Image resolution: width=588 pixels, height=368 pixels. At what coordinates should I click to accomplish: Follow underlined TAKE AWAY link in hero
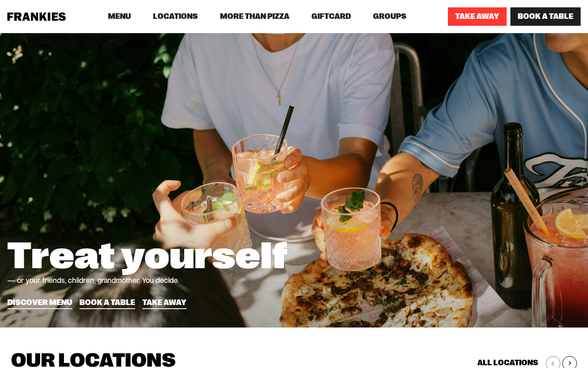[164, 303]
